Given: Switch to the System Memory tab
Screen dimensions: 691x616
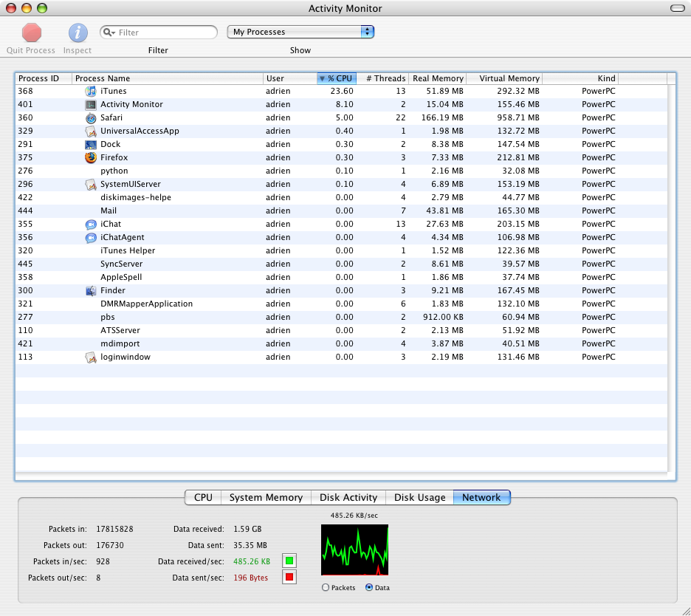Looking at the screenshot, I should [267, 497].
